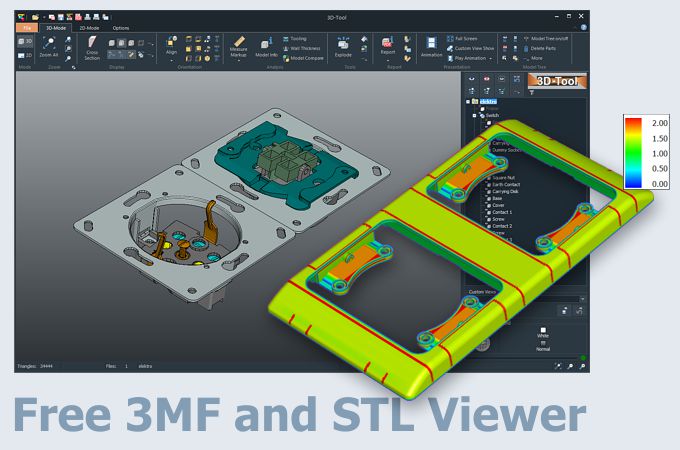Open the Options ribbon tab
Viewport: 680px width, 450px height.
point(120,28)
